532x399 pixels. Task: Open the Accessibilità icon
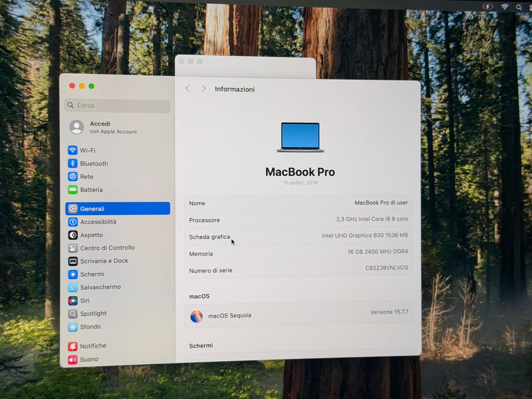coord(73,222)
